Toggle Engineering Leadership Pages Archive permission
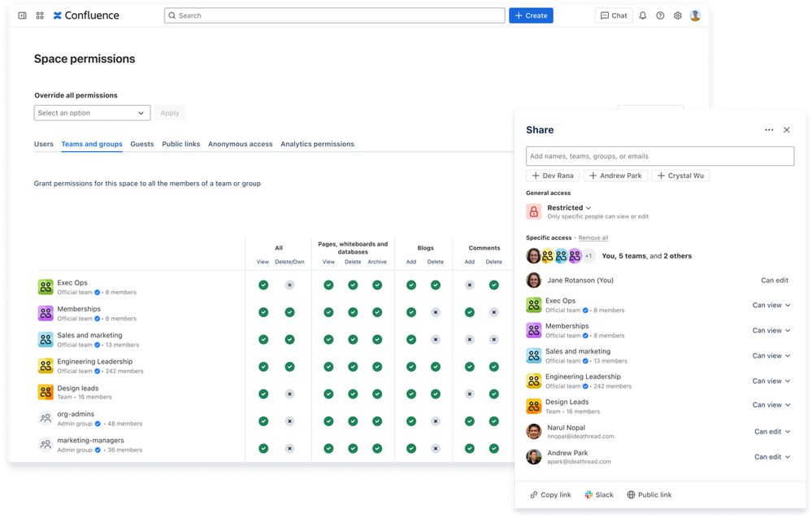812x518 pixels. pyautogui.click(x=377, y=367)
